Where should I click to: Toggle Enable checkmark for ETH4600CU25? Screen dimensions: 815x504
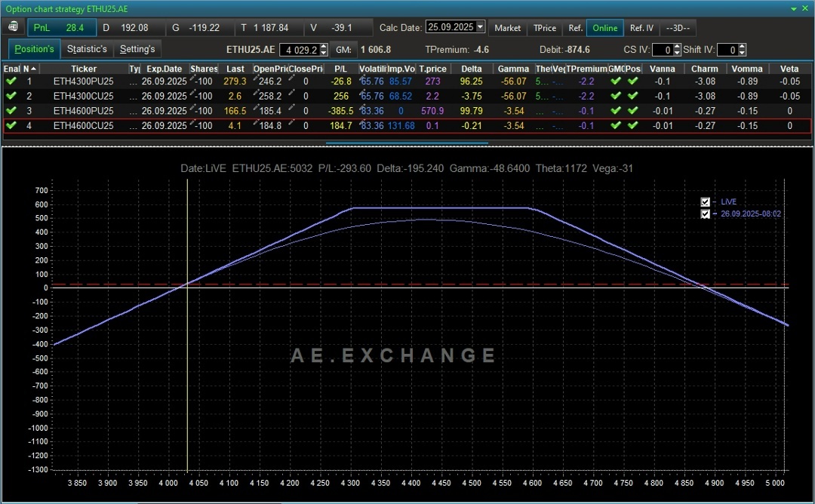point(11,125)
